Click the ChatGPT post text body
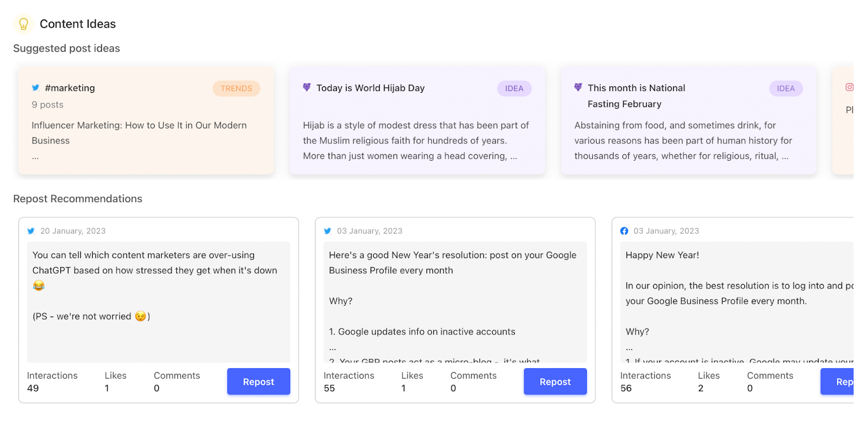Screen dimensions: 868x422 point(155,263)
